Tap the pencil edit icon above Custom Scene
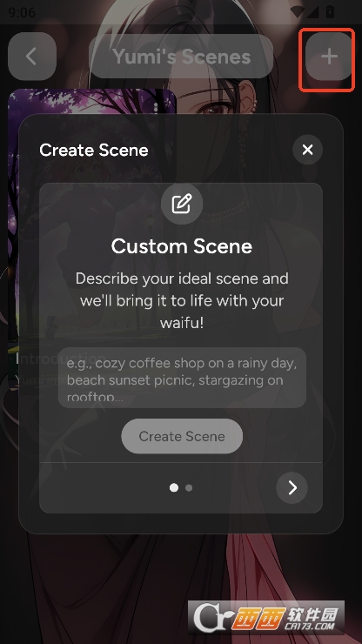Screen dimensions: 362x644 182,205
